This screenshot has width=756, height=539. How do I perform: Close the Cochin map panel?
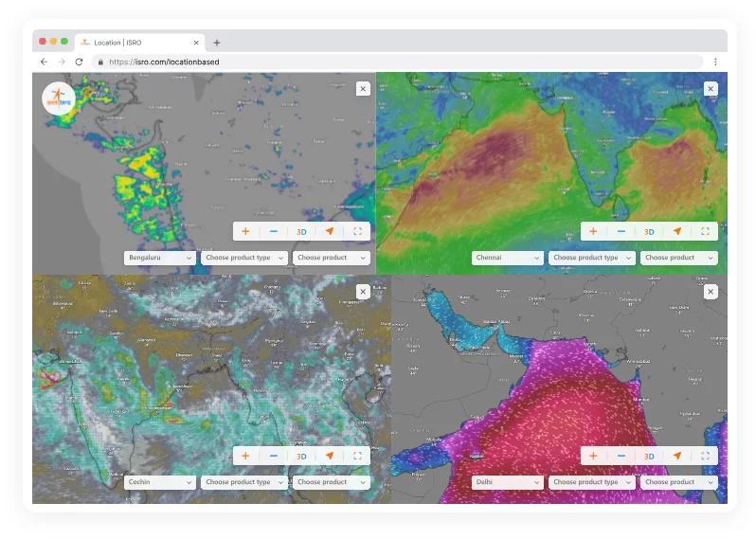[363, 292]
